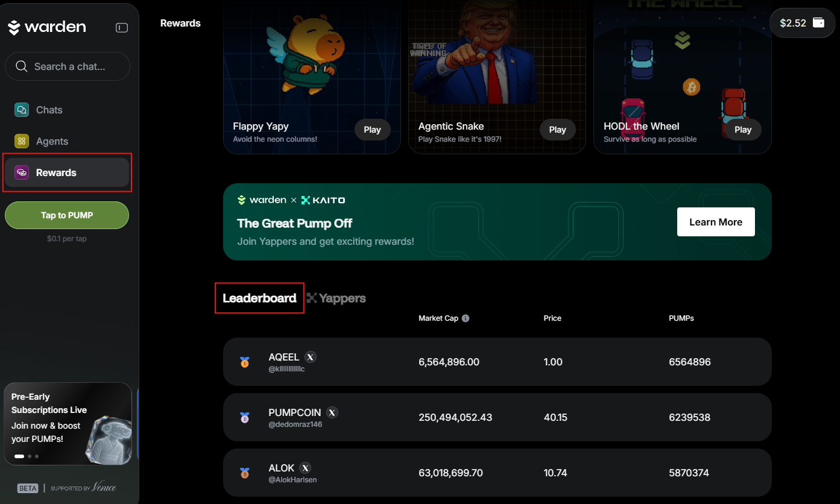
Task: Click ALOK's bronze medal icon
Action: (244, 473)
